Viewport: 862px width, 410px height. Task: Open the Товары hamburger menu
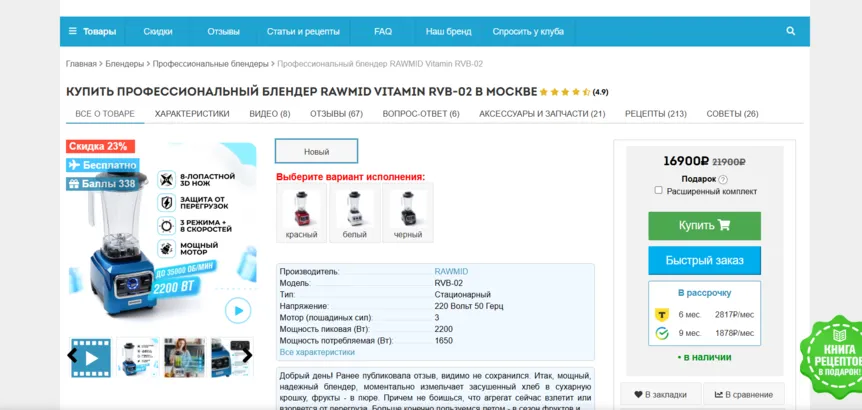[x=92, y=31]
